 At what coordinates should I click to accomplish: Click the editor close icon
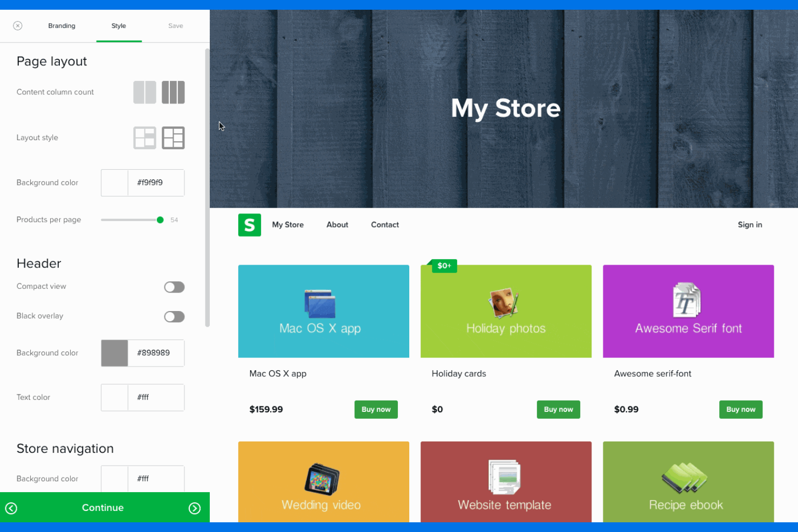coord(18,25)
